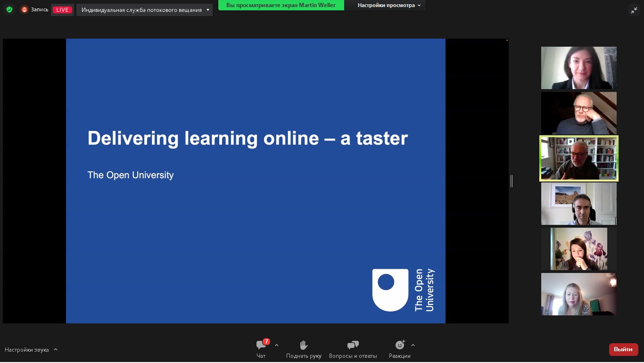Click the divider handle beside shared screen
The width and height of the screenshot is (644, 363).
pos(512,181)
